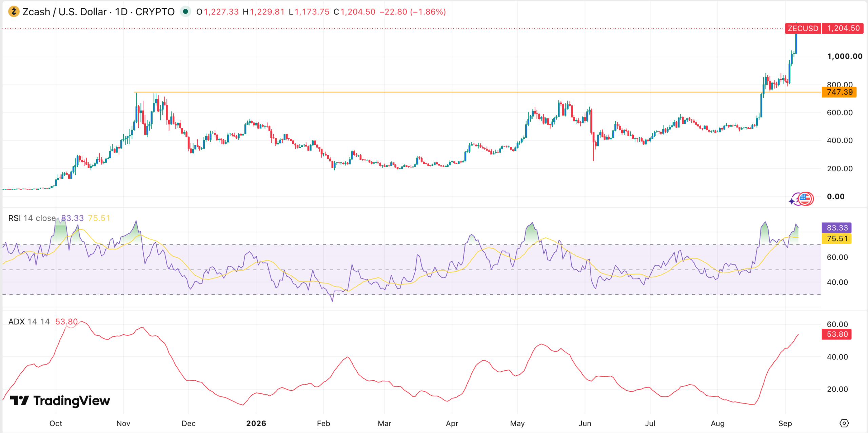The width and height of the screenshot is (868, 433).
Task: Click the 200.00 price axis label
Action: (x=840, y=169)
